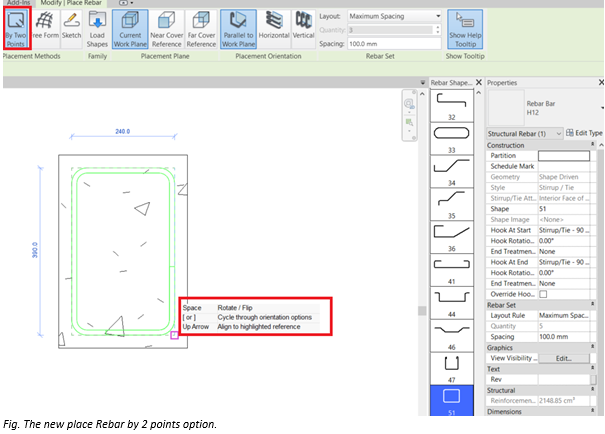Toggle Override Hook Lengths checkbox
The image size is (605, 434).
[543, 294]
